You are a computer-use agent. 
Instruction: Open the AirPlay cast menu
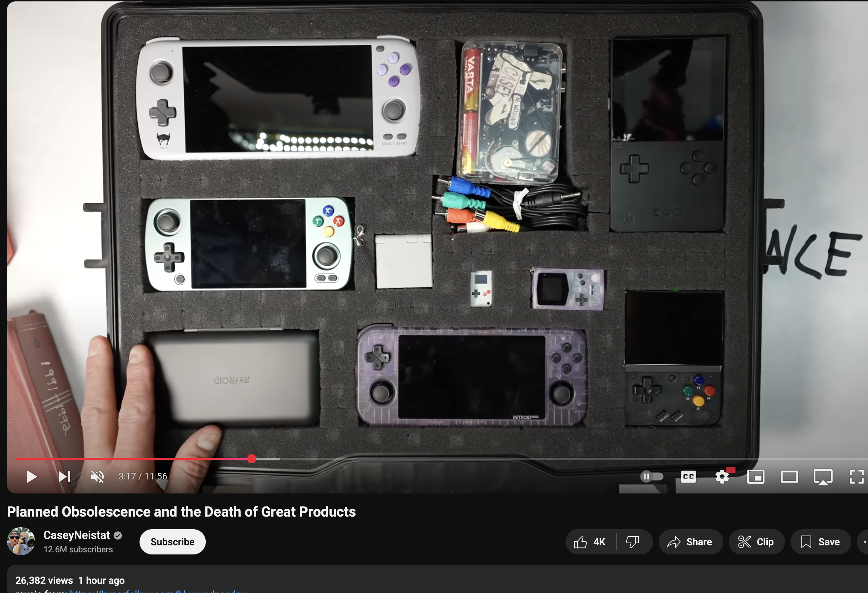tap(822, 477)
